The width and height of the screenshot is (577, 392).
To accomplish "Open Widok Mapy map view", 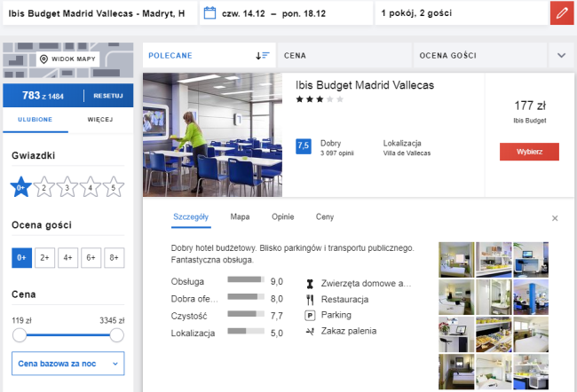I will tap(68, 59).
